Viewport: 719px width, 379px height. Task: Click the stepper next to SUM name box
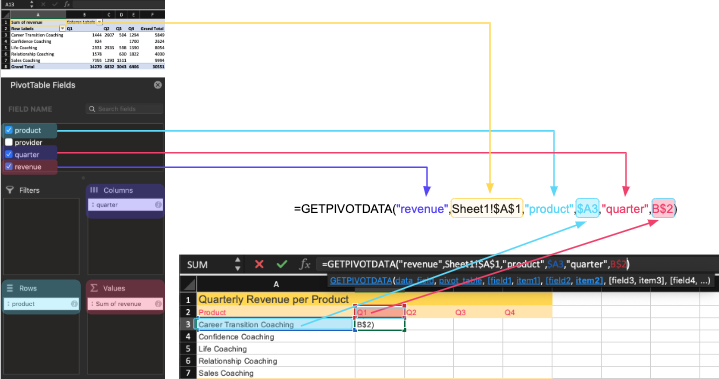coord(238,264)
